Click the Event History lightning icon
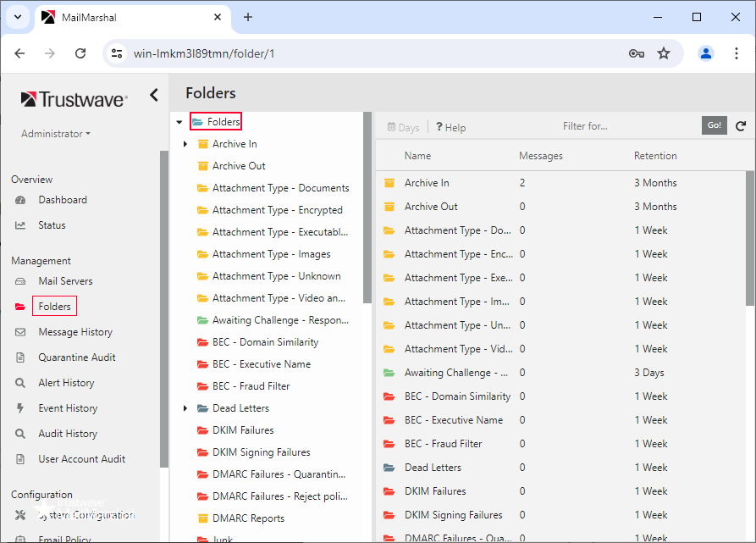This screenshot has height=543, width=756. 20,408
